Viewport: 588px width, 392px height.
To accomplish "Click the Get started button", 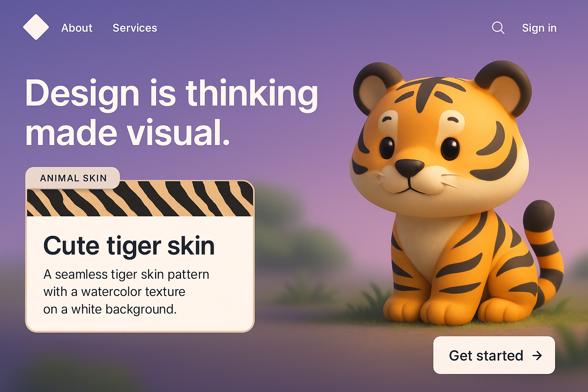I will [x=494, y=355].
